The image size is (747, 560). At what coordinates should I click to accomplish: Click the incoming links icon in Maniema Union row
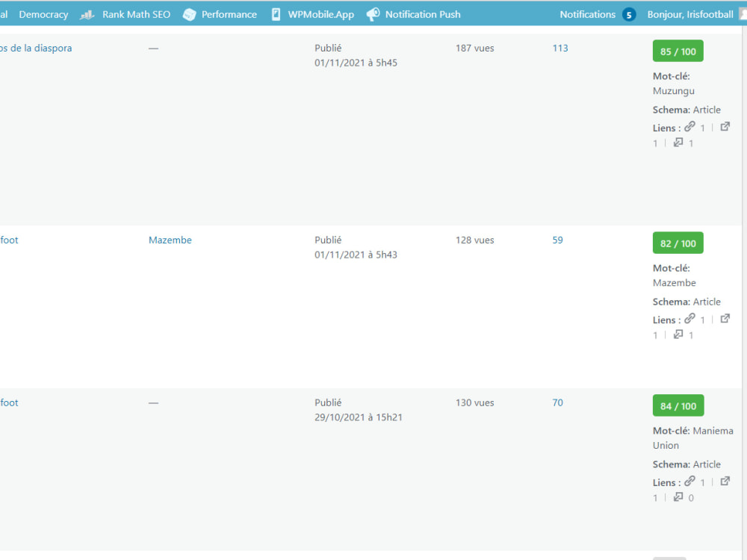(x=678, y=497)
